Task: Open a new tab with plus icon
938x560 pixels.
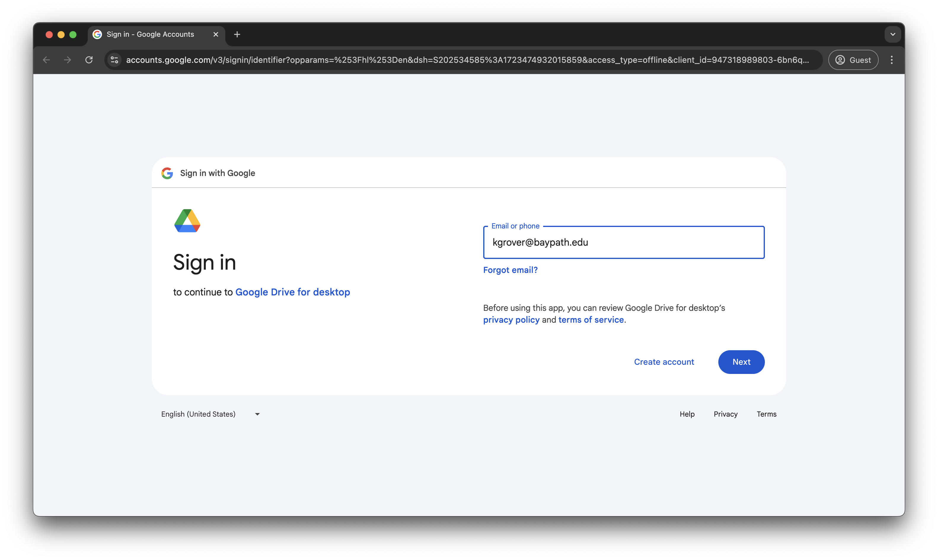Action: tap(237, 34)
